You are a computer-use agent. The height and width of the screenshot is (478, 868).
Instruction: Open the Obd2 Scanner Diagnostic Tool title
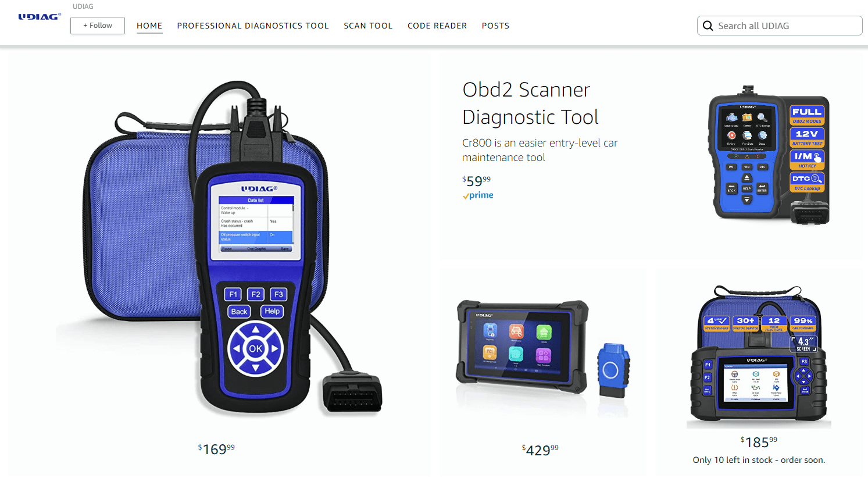click(530, 104)
